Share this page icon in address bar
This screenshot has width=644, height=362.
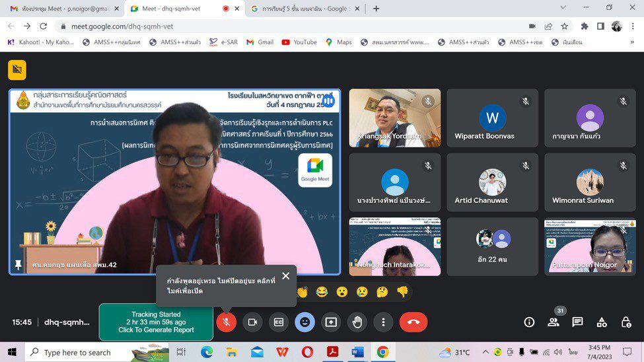coord(548,26)
